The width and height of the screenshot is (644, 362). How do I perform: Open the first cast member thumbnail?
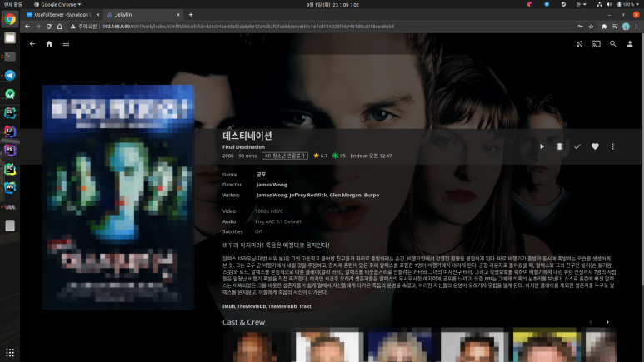coord(256,345)
